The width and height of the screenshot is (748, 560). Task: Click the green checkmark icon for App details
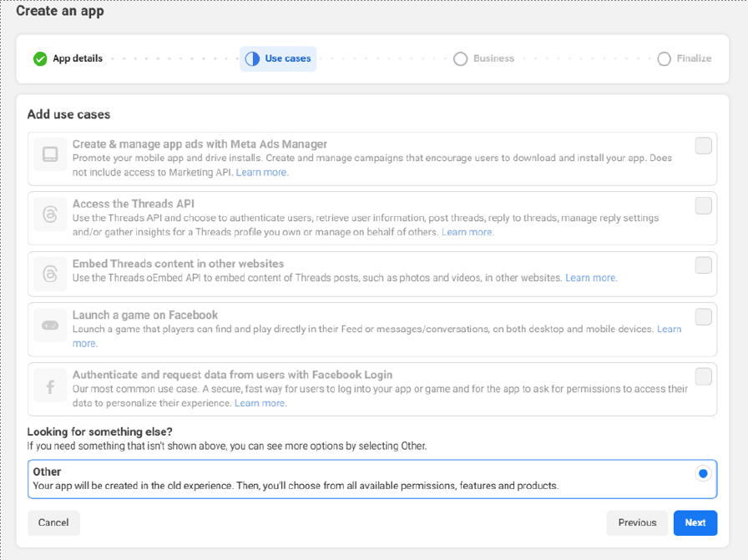click(40, 59)
